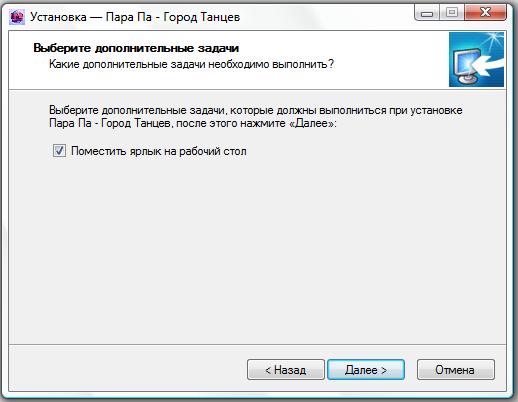Click the instruction line starting 'Выберите дополнительные задачи, которые'
The image size is (518, 402).
(x=256, y=110)
